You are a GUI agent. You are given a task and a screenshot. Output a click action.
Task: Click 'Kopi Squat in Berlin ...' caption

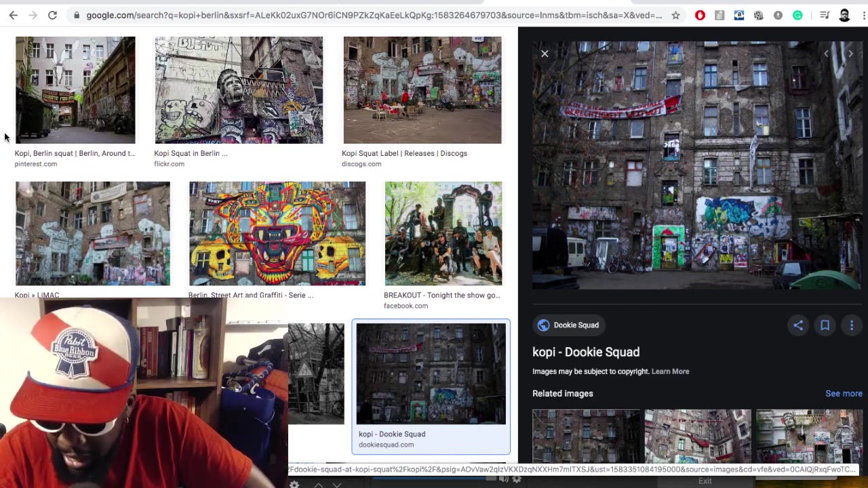pos(191,153)
